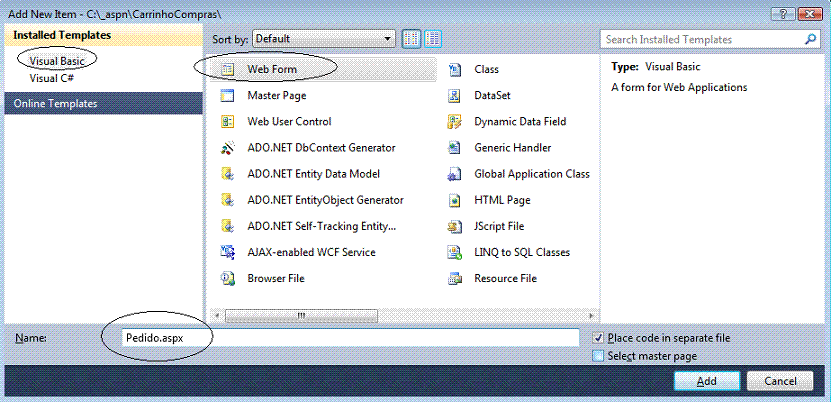Viewport: 831px width, 402px height.
Task: Click the JScript File template icon
Action: pyautogui.click(x=455, y=226)
